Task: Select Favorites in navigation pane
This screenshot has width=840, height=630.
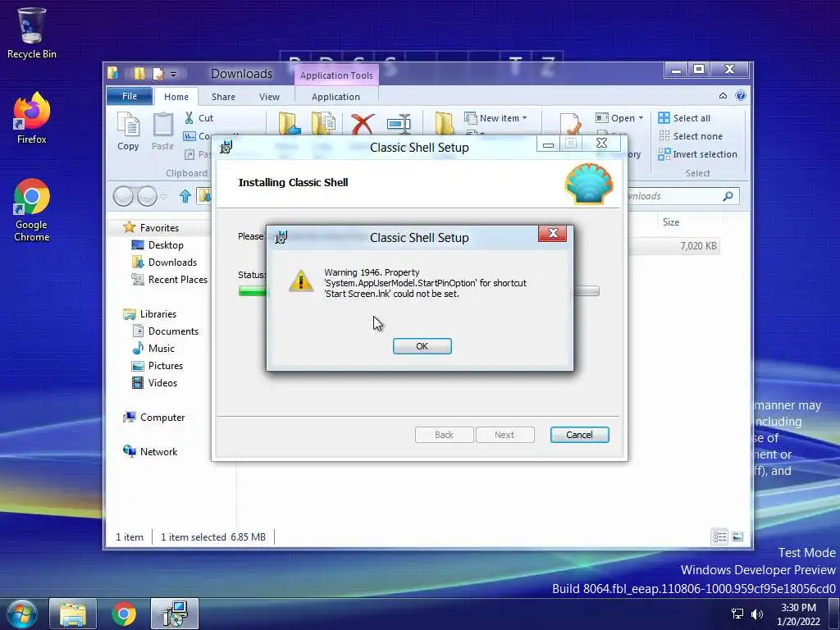Action: [x=151, y=228]
